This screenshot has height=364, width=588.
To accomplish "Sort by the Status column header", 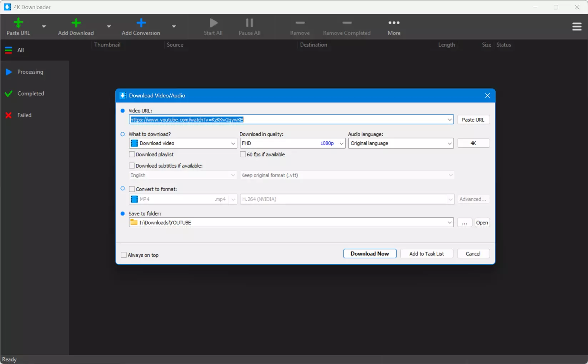I will coord(504,45).
